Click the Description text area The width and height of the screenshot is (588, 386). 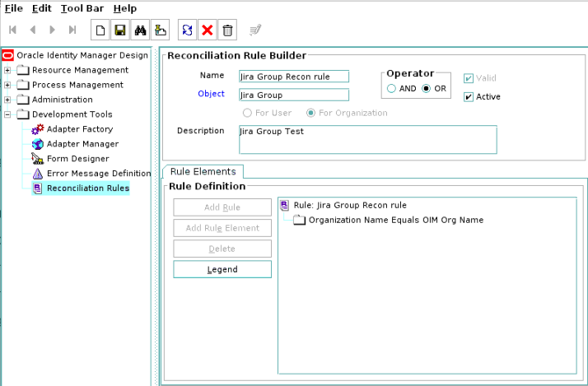tap(368, 139)
